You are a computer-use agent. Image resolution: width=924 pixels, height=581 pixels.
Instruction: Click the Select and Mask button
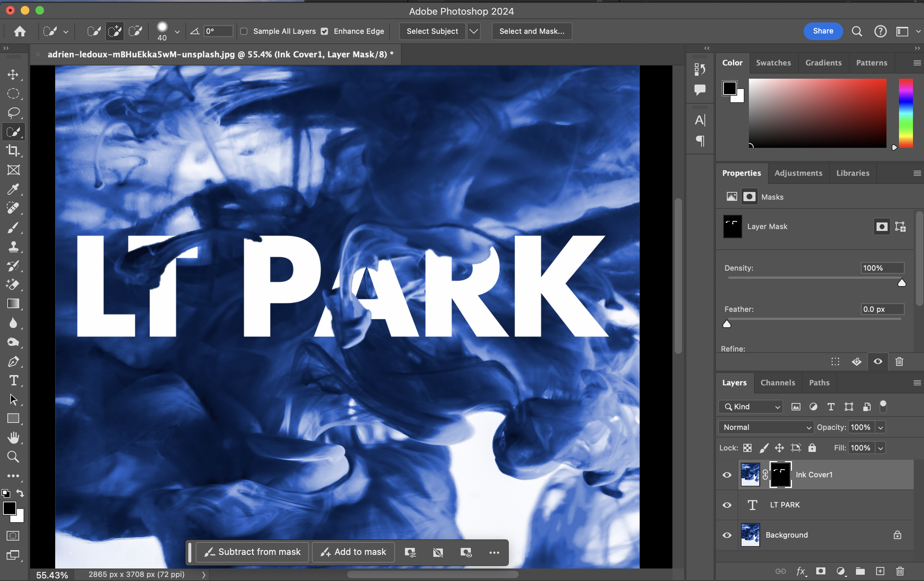[x=532, y=32]
